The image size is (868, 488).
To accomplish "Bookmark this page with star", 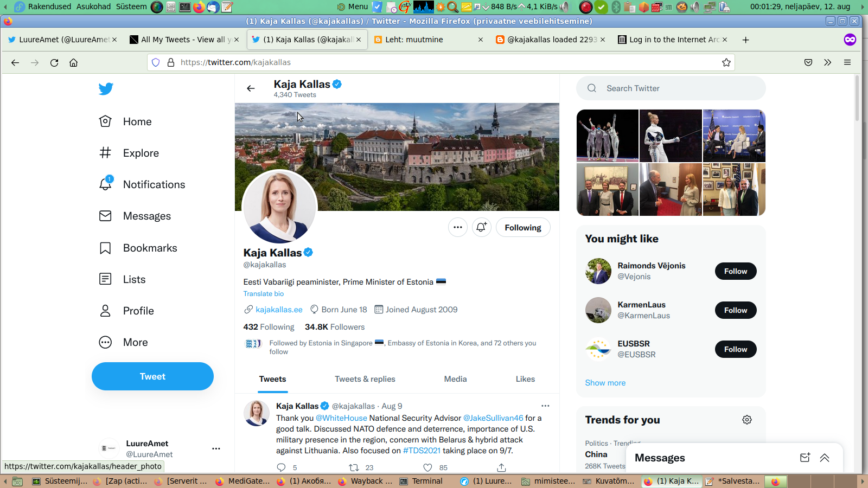I will [x=726, y=62].
